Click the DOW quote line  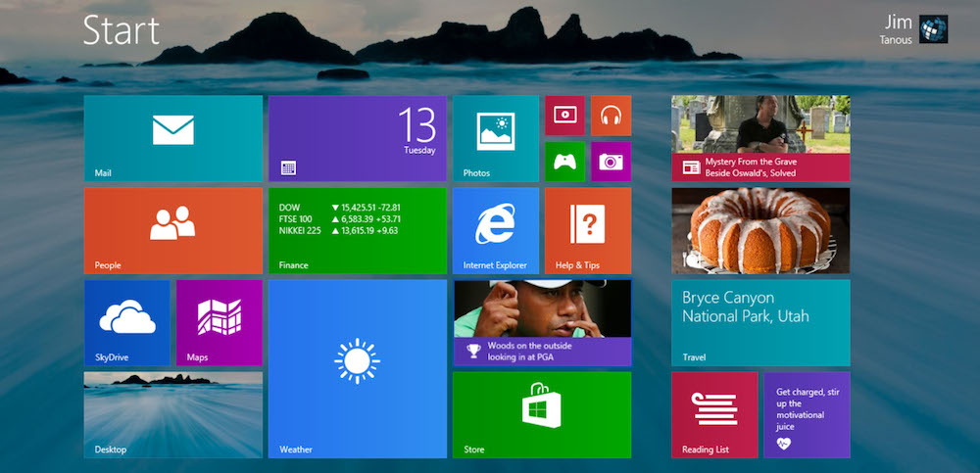[x=339, y=208]
